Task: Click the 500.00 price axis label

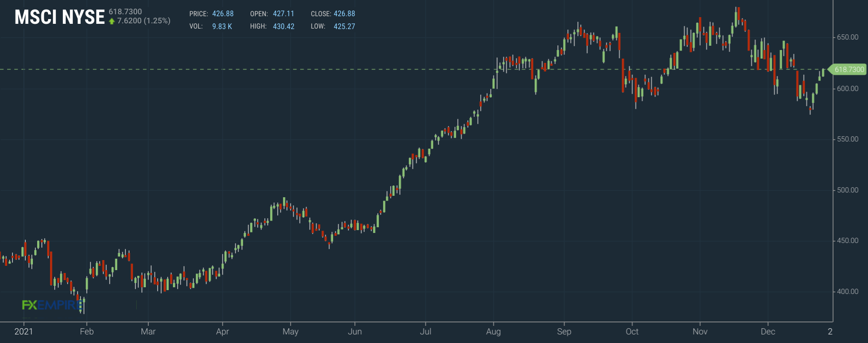Action: (x=848, y=190)
